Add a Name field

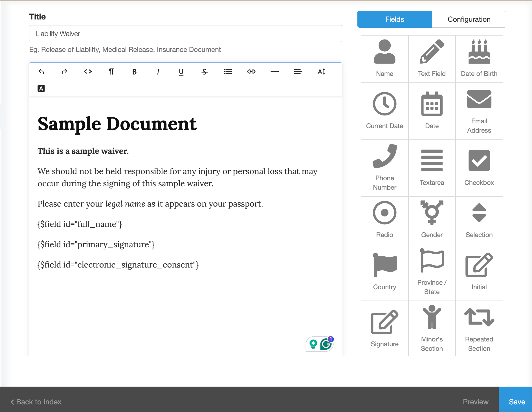(x=385, y=59)
